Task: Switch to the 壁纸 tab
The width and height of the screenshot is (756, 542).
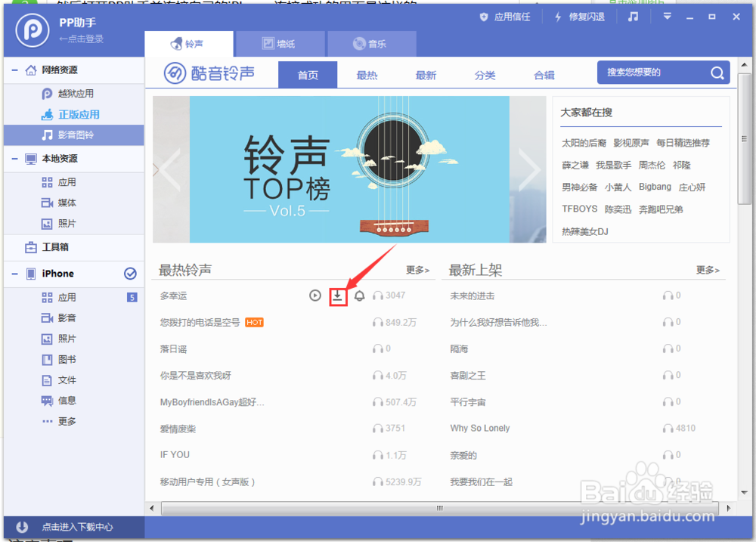Action: click(280, 44)
